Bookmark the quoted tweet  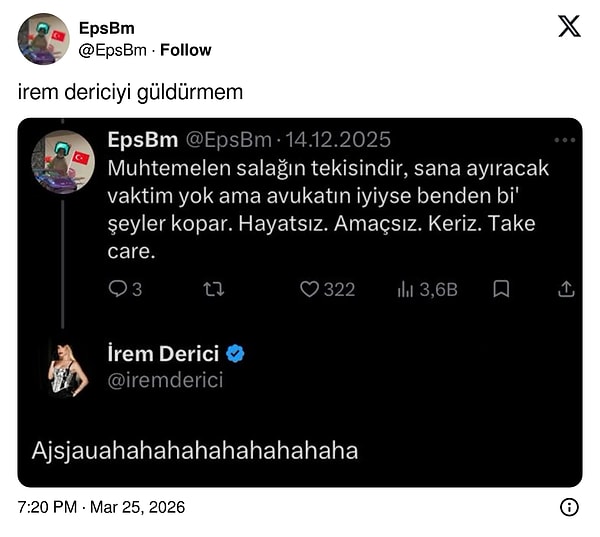[502, 289]
